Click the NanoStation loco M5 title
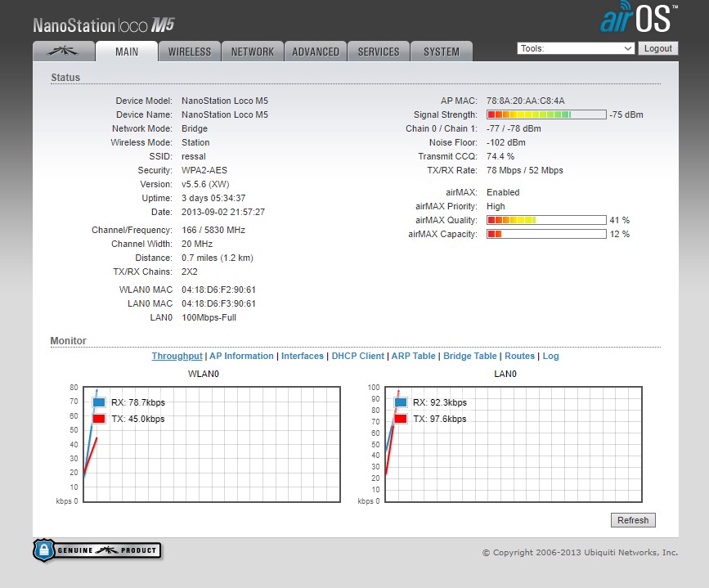This screenshot has width=709, height=588. point(104,25)
